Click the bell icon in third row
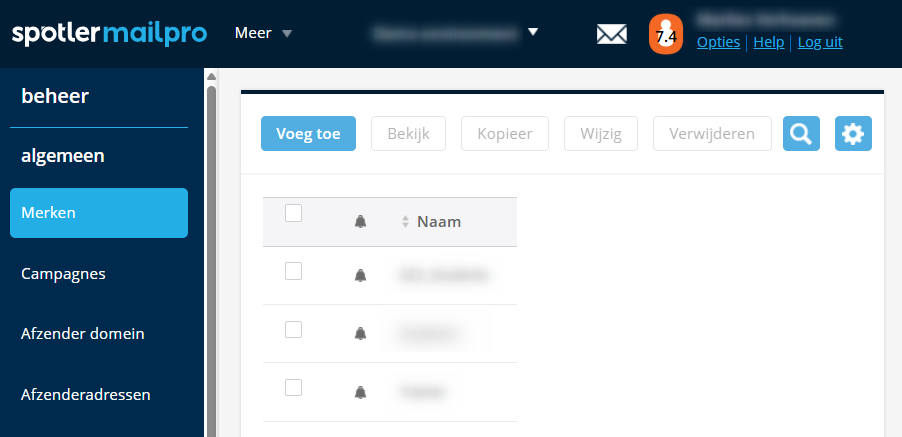The image size is (902, 437). [x=361, y=393]
